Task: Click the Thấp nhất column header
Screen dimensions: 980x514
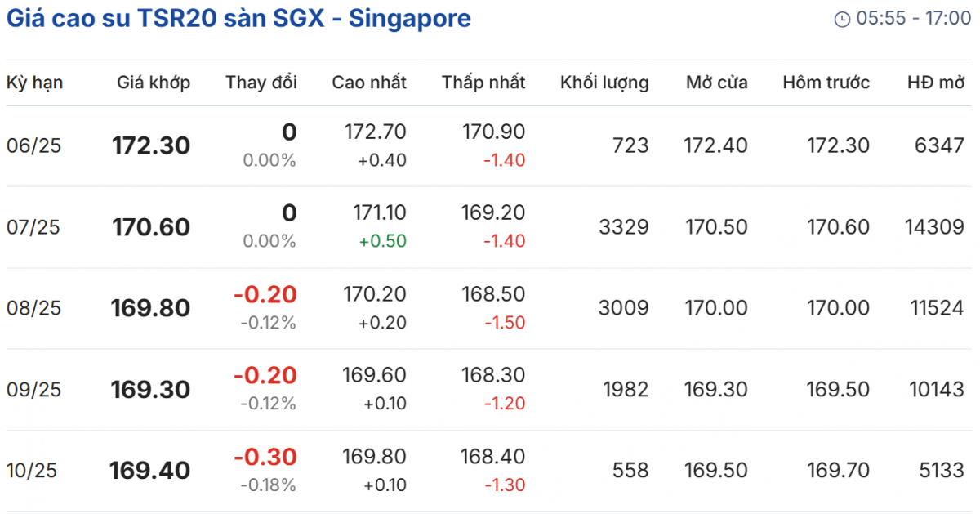Action: click(483, 83)
